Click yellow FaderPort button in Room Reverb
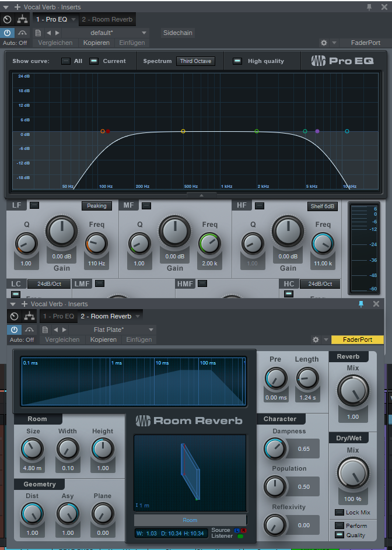The height and width of the screenshot is (550, 392). coord(358,339)
